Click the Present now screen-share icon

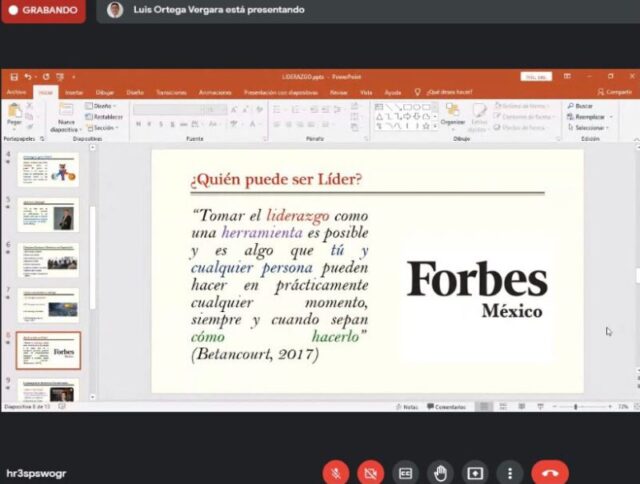pos(475,473)
